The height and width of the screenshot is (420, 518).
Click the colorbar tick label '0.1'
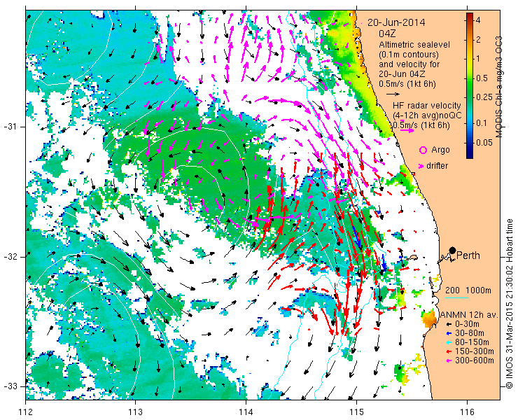482,123
